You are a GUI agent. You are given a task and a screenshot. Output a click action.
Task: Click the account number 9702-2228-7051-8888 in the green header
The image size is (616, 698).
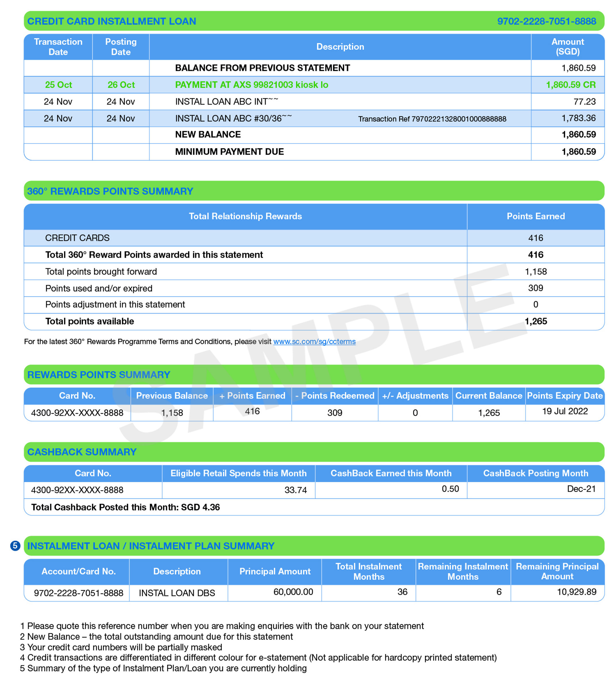pos(546,21)
